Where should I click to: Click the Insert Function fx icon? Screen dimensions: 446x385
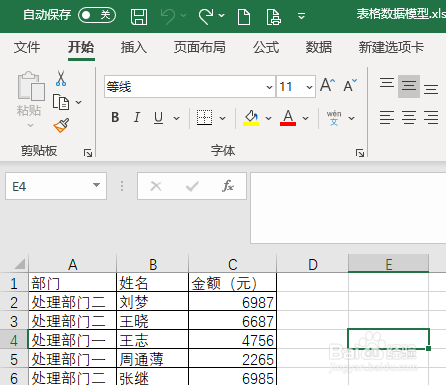coord(228,186)
